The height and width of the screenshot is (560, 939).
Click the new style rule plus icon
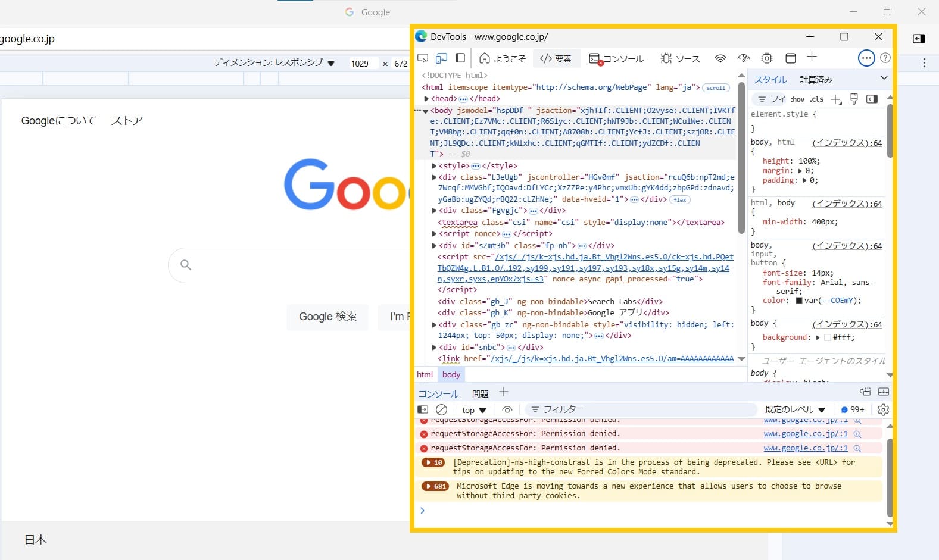click(x=836, y=99)
